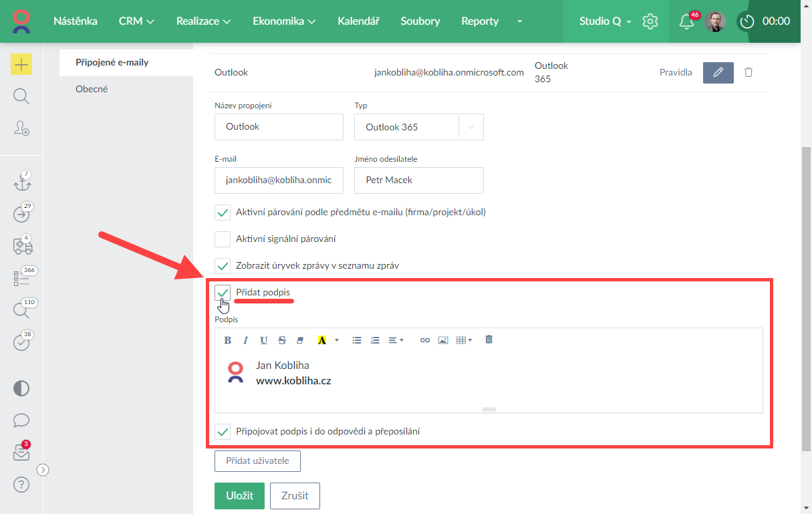Click the yellow plus add button

point(21,64)
